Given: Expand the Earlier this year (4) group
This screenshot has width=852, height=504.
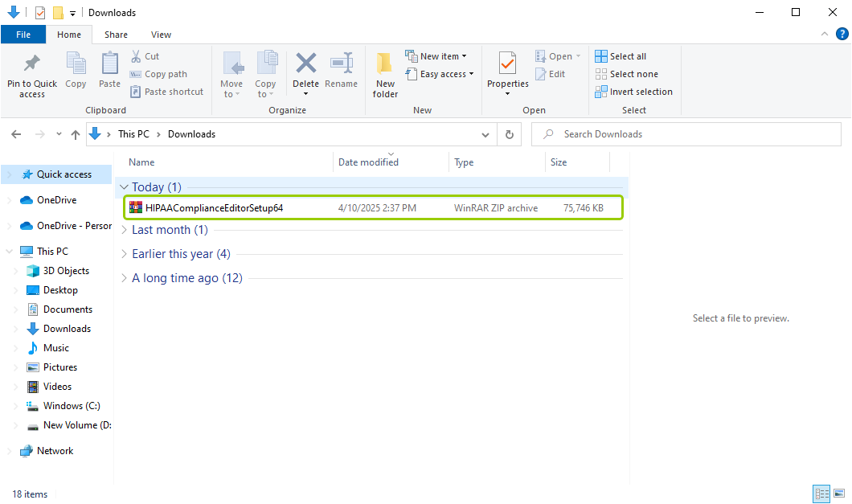Looking at the screenshot, I should click(124, 254).
